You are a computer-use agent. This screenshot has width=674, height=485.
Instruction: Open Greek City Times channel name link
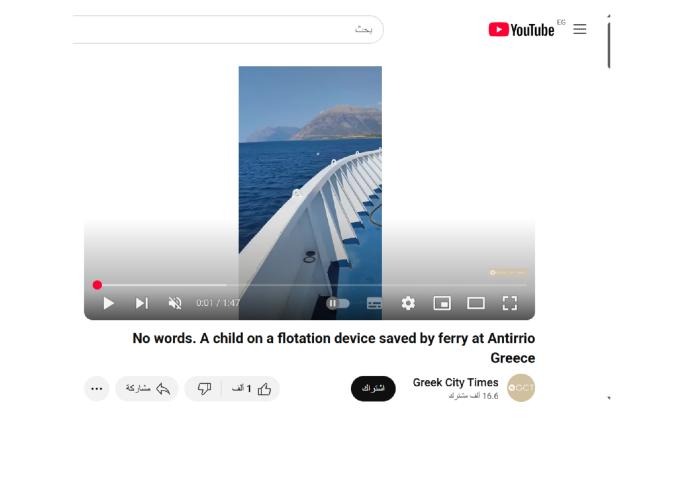[455, 382]
